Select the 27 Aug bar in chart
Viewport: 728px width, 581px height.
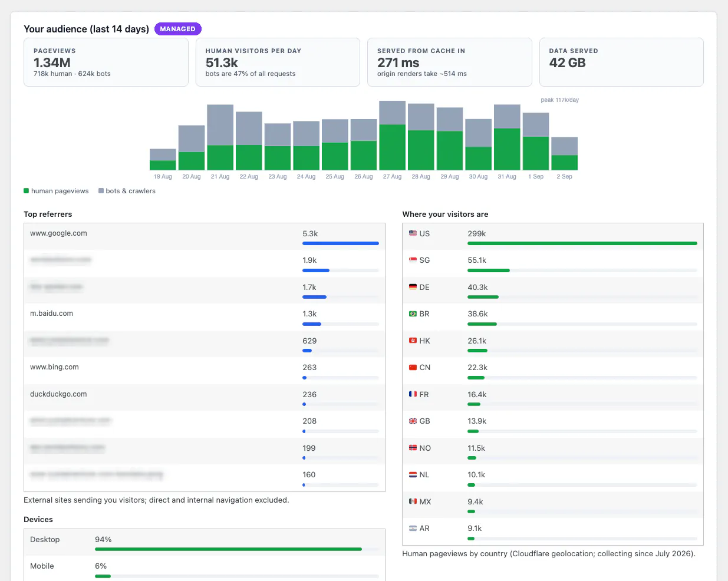click(392, 136)
